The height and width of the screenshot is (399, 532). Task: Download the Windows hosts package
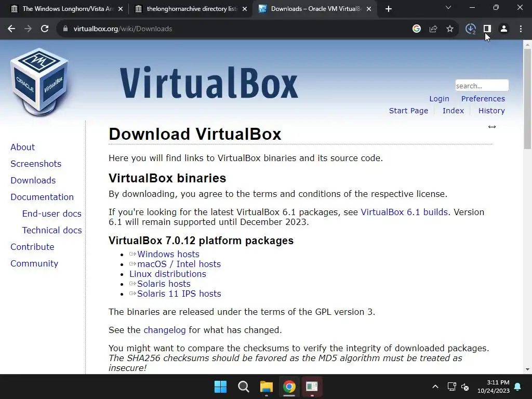pyautogui.click(x=168, y=254)
